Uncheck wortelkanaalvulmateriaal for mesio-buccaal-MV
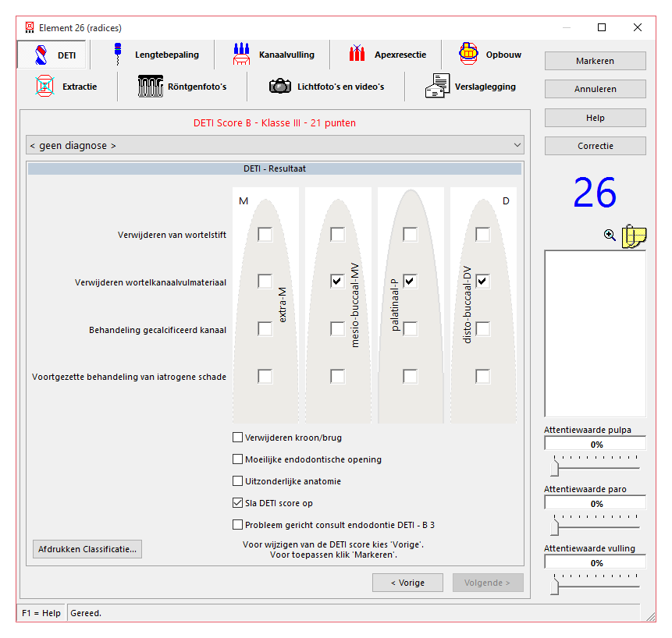Image resolution: width=672 pixels, height=638 pixels. 337,281
